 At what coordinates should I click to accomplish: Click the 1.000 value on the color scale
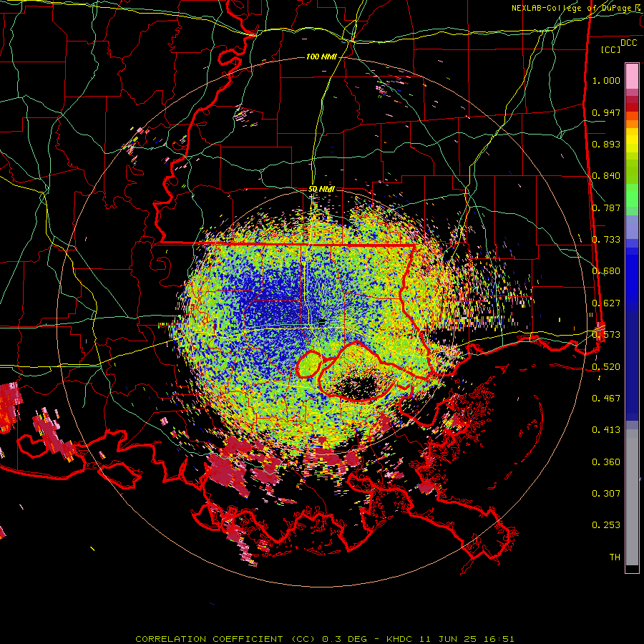tap(606, 80)
